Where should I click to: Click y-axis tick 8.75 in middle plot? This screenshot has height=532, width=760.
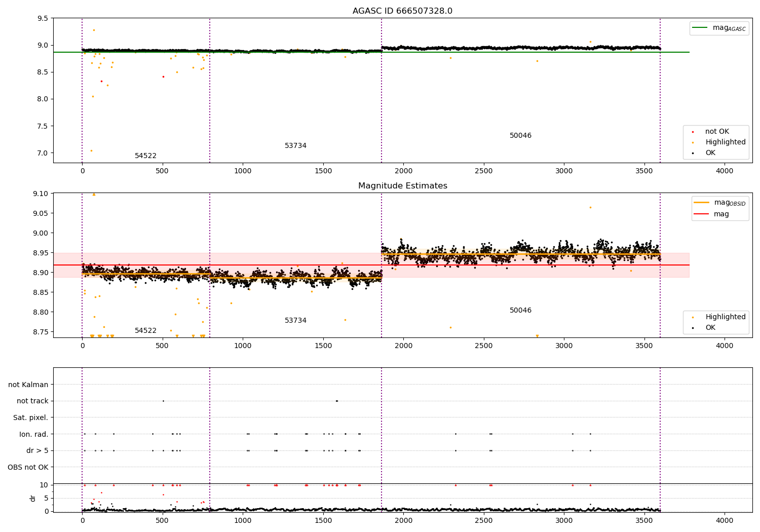click(x=41, y=332)
